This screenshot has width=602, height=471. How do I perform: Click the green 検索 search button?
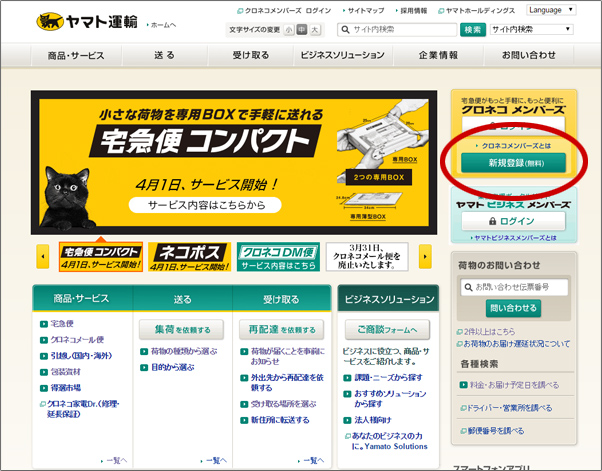click(473, 30)
